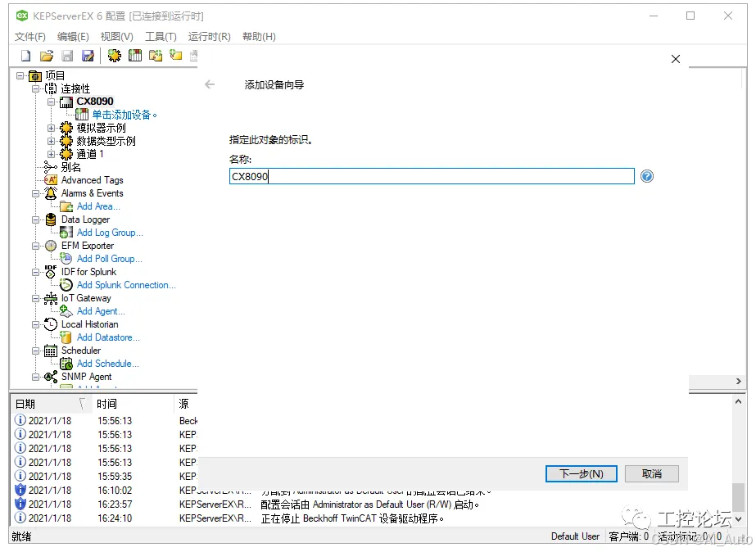Close the 添加设备向导 dialog with X
Image resolution: width=756 pixels, height=552 pixels.
coord(676,59)
